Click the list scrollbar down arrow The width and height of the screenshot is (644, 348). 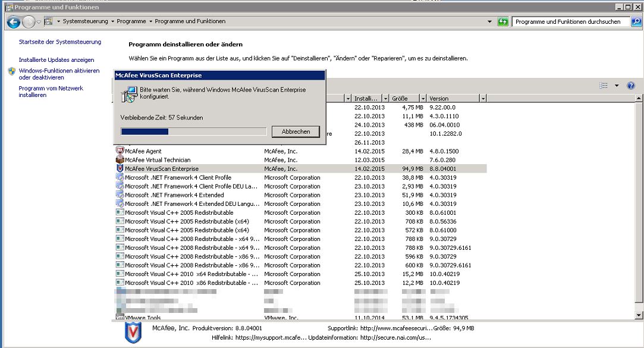point(639,315)
